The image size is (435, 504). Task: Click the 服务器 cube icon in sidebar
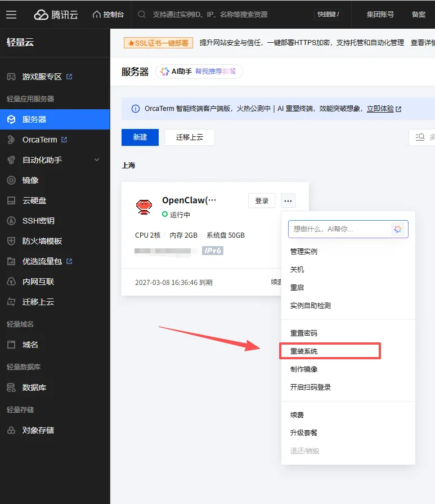pos(11,119)
